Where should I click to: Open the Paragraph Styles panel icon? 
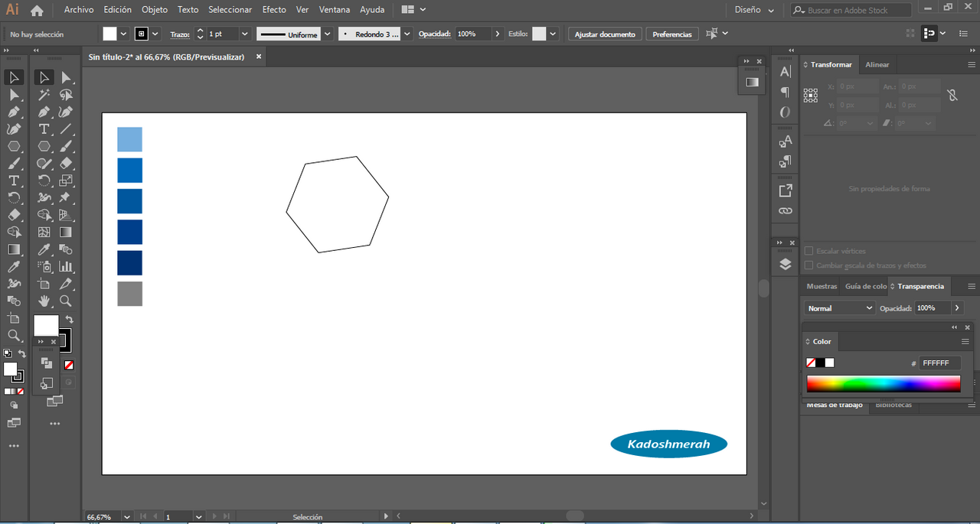click(785, 161)
